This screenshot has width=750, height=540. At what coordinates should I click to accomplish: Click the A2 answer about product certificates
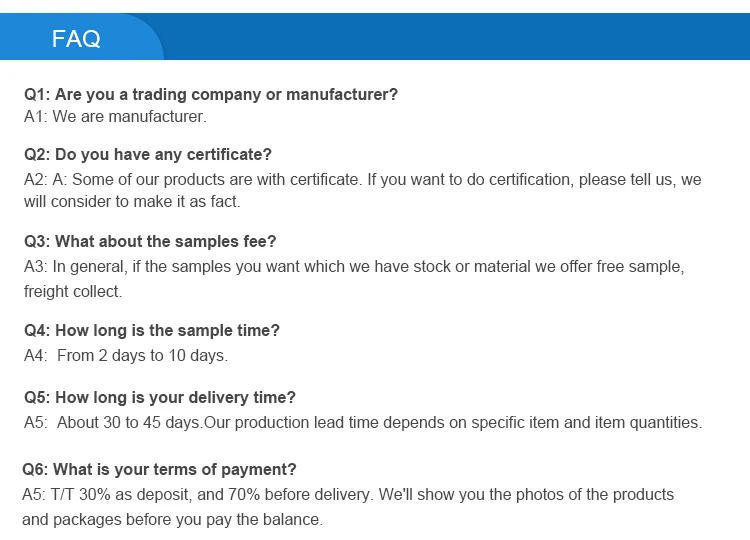point(362,180)
